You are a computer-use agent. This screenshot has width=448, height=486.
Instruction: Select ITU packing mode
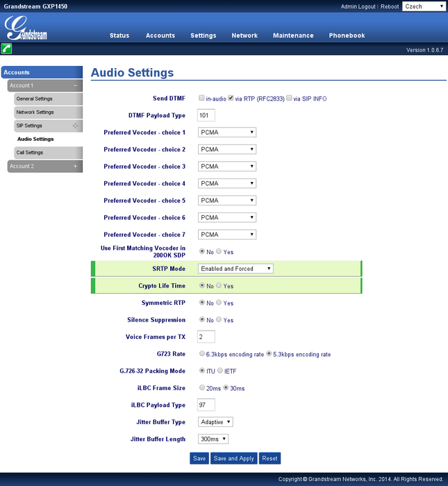click(x=202, y=371)
